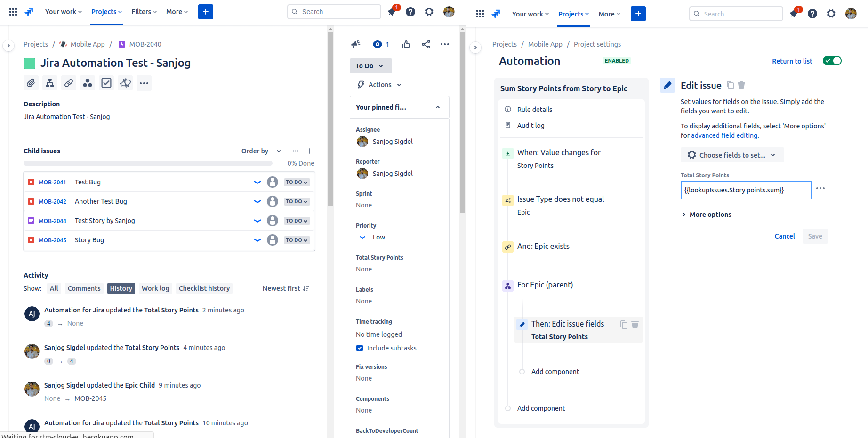868x438 pixels.
Task: Click the Save button in Edit issue
Action: pos(815,236)
